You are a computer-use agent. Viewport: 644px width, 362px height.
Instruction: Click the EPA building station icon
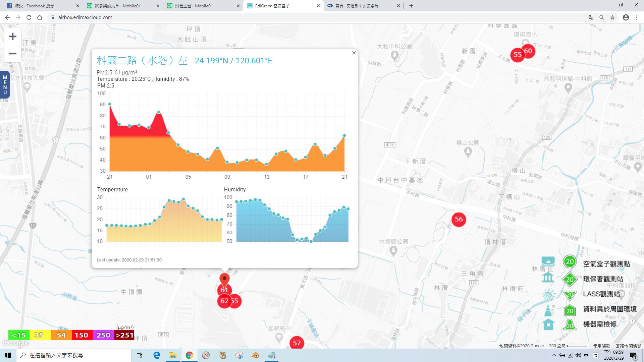point(548,277)
